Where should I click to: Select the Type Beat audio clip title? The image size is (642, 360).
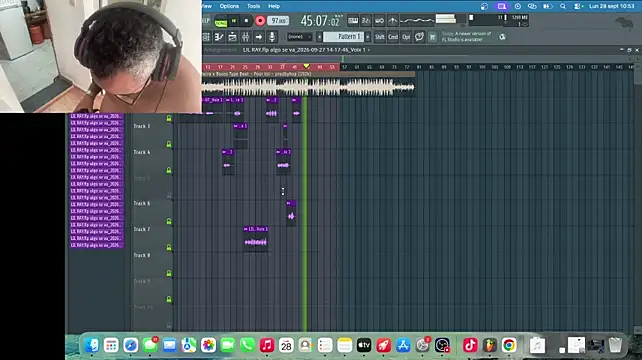tap(309, 74)
